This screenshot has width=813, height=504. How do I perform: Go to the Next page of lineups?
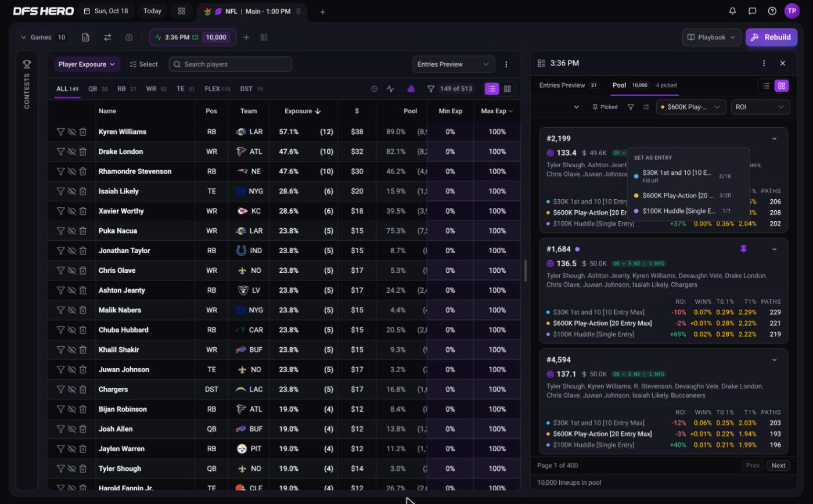click(x=778, y=466)
